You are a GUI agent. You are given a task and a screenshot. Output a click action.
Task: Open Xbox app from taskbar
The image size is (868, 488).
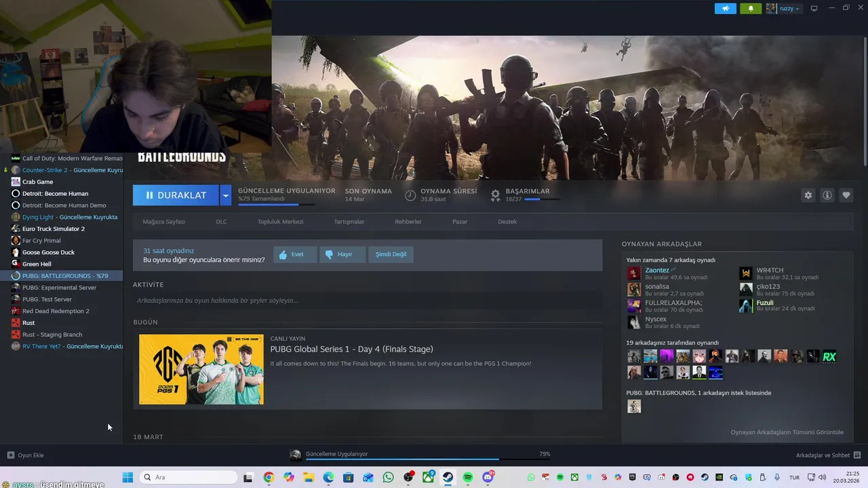click(428, 477)
